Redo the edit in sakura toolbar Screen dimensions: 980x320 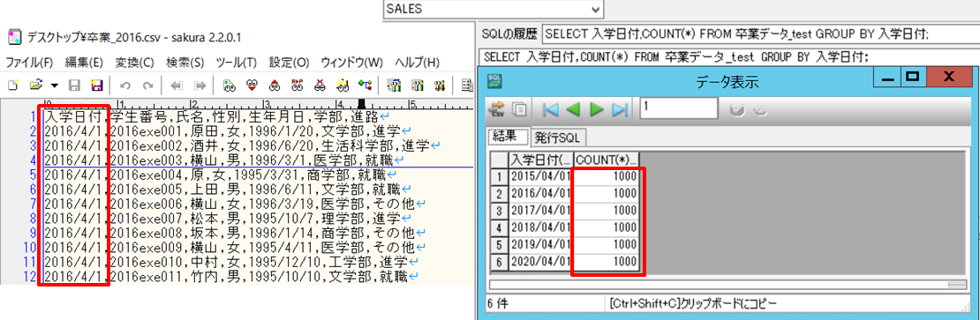tap(147, 85)
